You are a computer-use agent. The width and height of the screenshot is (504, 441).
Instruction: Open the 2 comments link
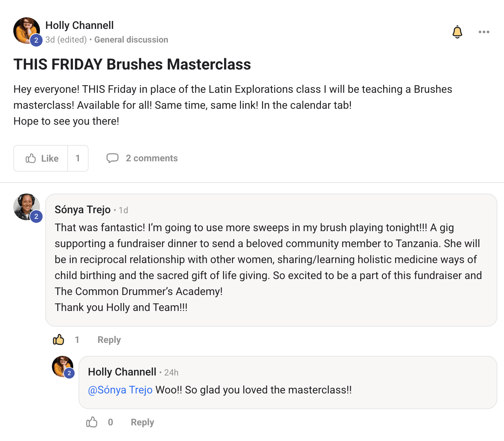click(151, 158)
